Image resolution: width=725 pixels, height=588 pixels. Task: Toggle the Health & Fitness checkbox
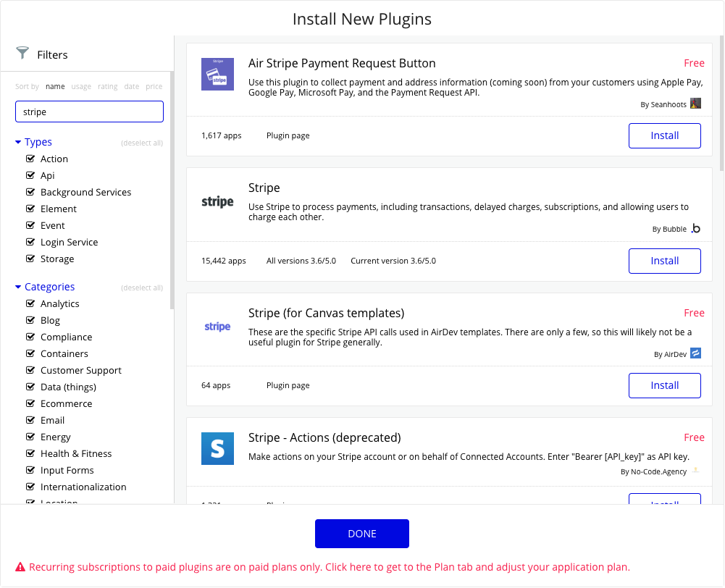tap(30, 453)
